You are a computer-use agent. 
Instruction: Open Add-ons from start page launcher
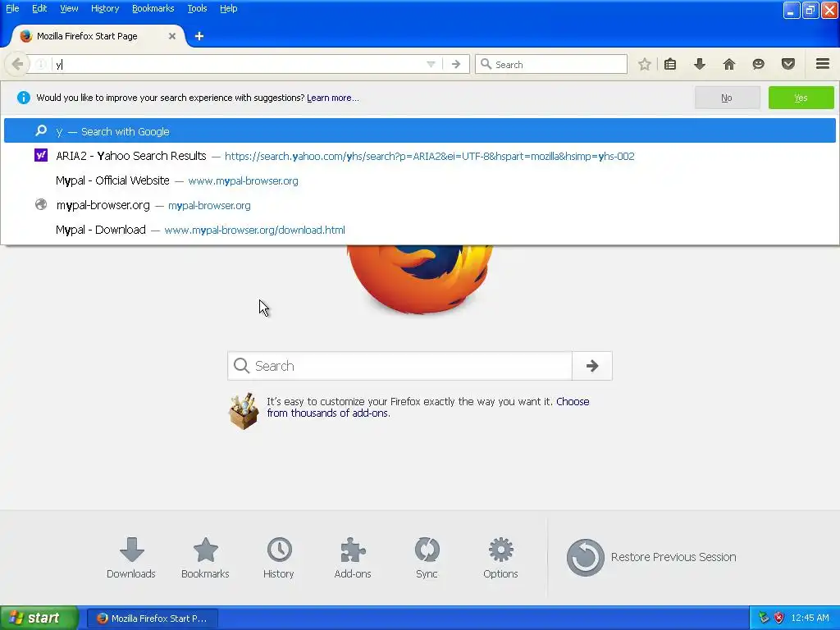point(353,558)
